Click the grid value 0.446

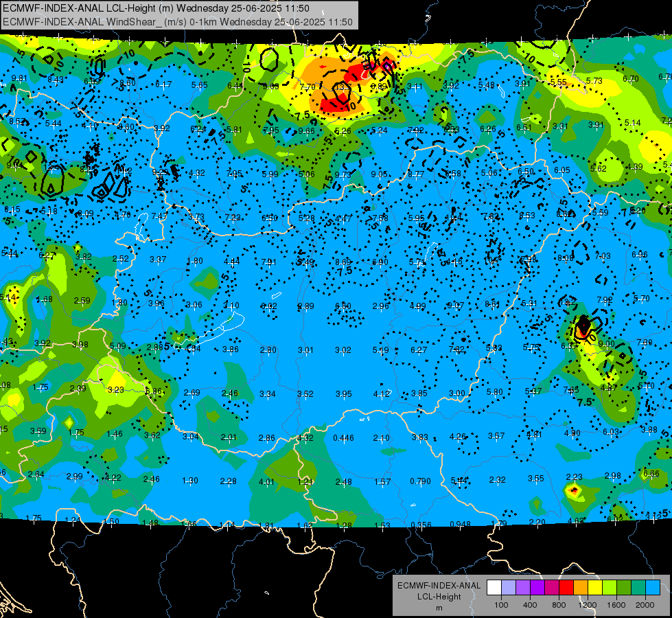(x=344, y=438)
